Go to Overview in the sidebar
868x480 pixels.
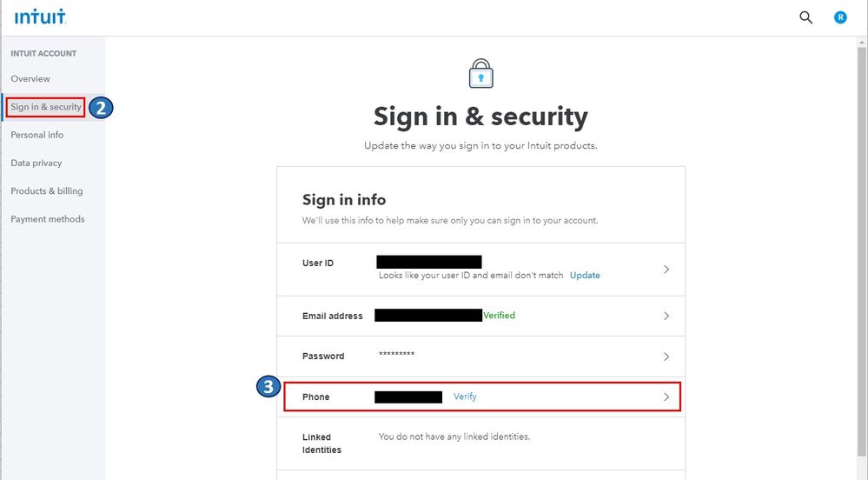point(30,79)
